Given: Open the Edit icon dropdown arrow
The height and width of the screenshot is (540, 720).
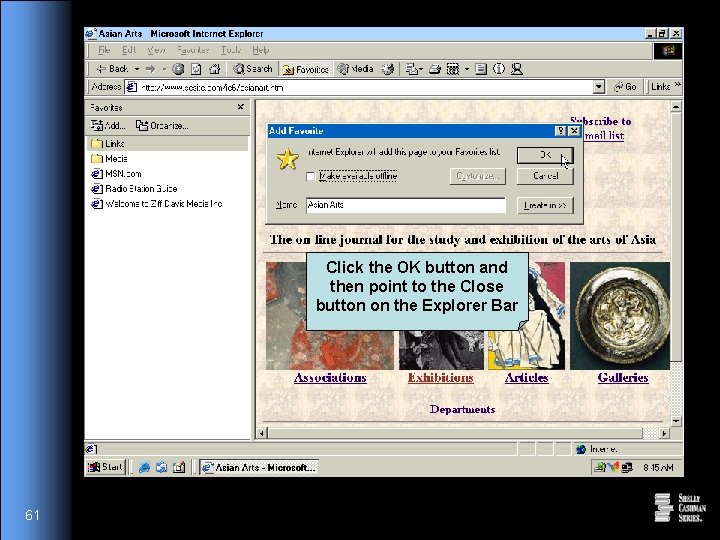Looking at the screenshot, I should click(467, 69).
